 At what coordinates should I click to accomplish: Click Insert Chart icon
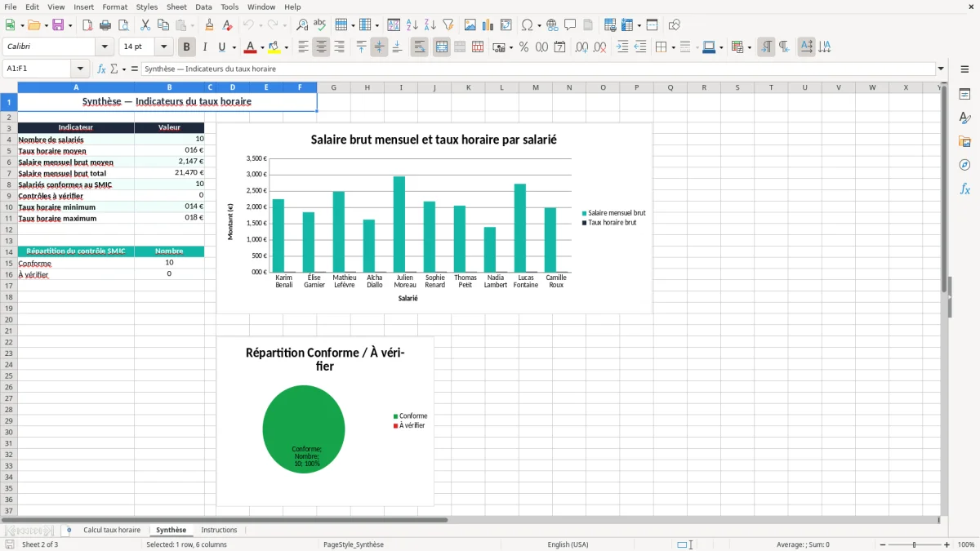pyautogui.click(x=488, y=25)
